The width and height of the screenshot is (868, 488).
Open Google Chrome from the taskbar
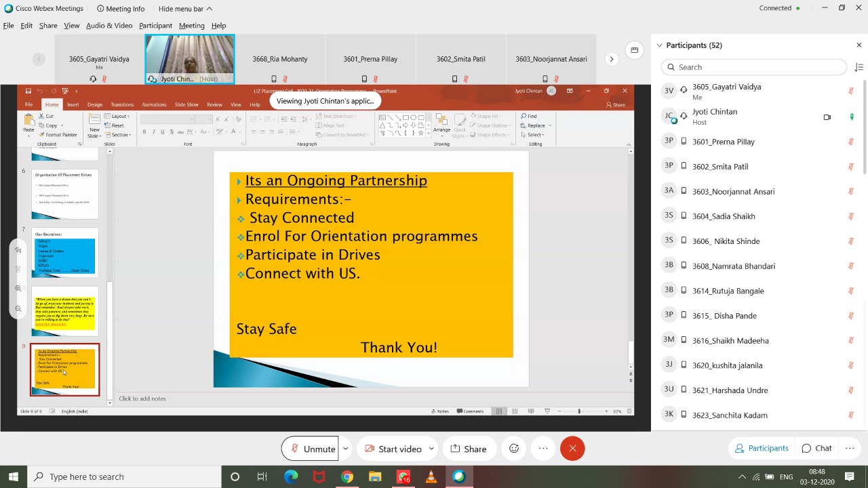[347, 476]
